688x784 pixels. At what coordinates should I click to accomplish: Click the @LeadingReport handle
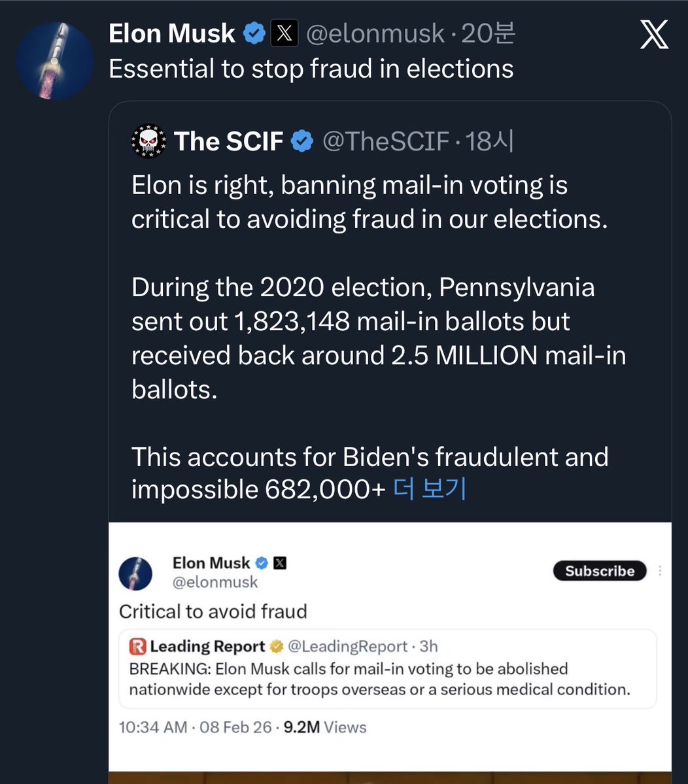pos(348,647)
